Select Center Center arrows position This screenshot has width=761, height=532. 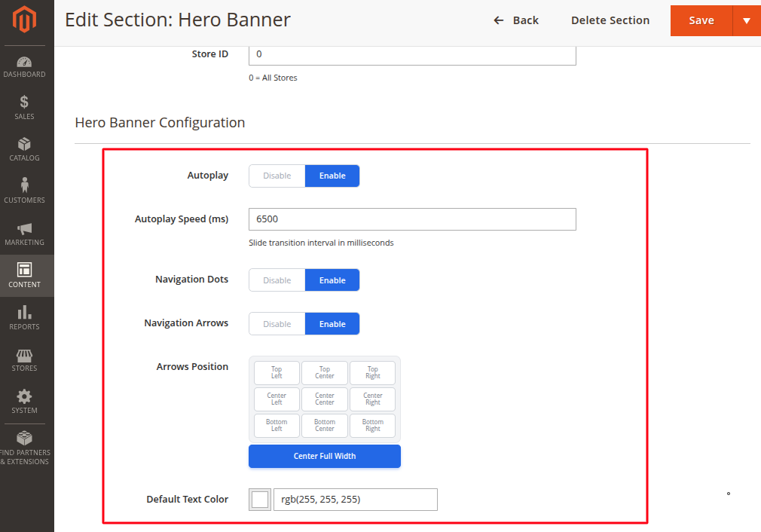click(325, 399)
